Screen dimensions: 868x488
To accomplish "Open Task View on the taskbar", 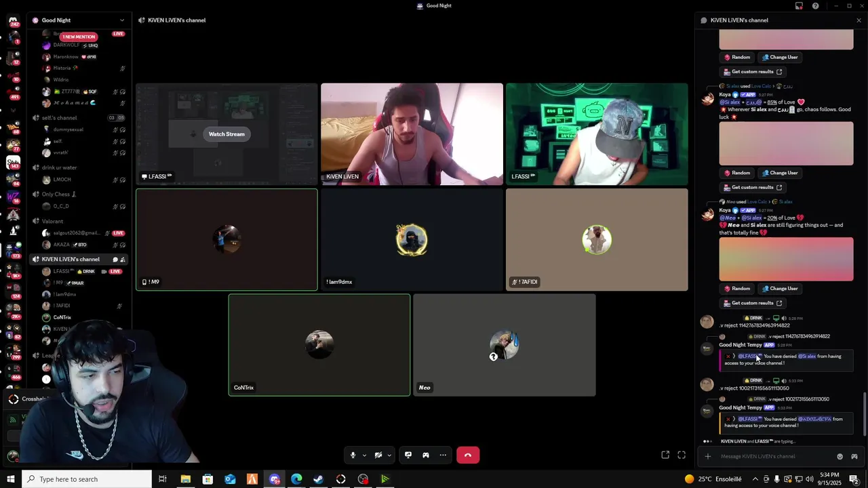I will coord(163,479).
